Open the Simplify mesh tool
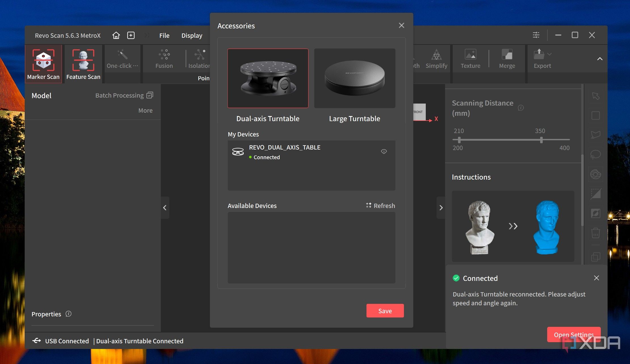The image size is (630, 364). pyautogui.click(x=436, y=59)
